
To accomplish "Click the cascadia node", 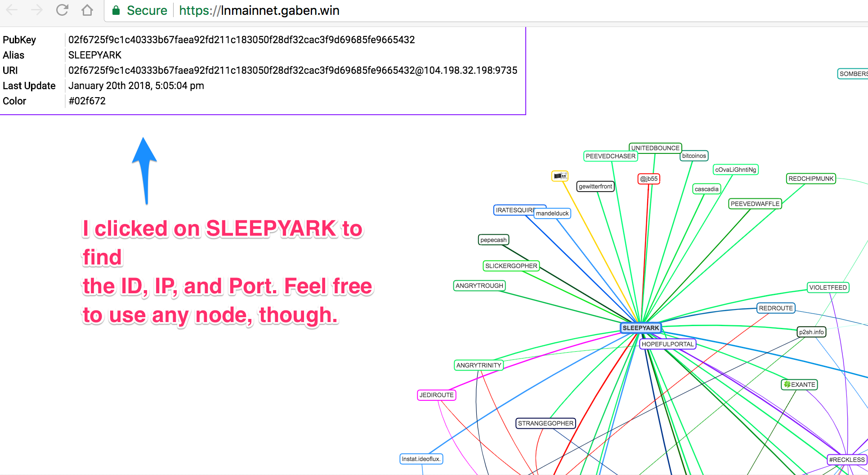I will coord(707,189).
